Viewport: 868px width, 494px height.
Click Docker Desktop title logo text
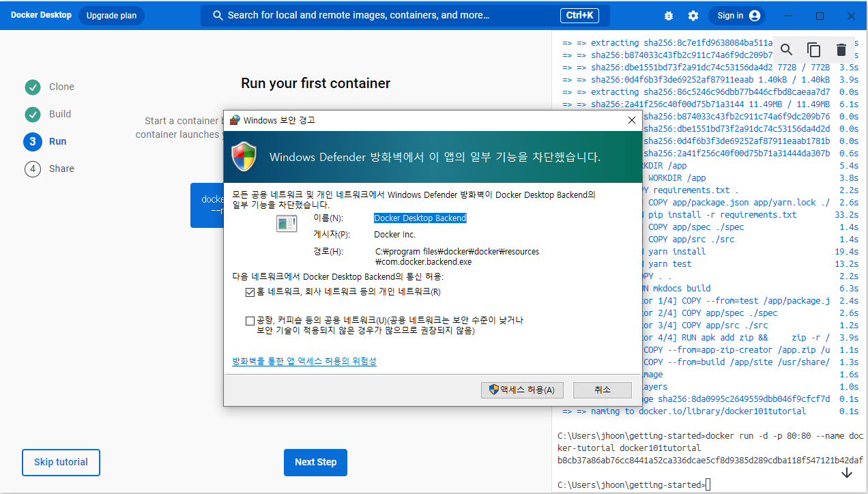click(x=41, y=15)
